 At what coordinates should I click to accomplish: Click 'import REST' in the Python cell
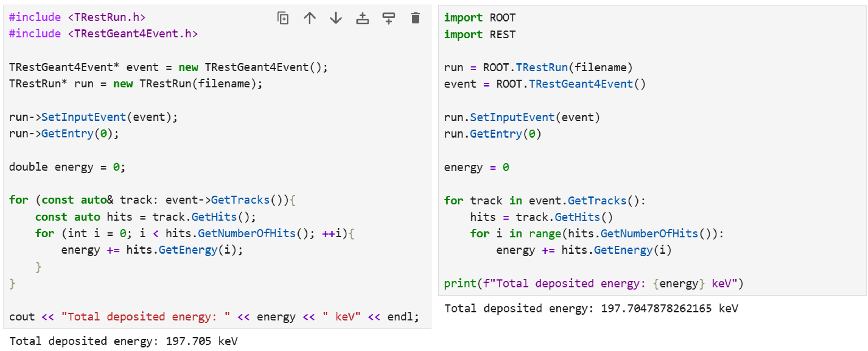click(479, 34)
